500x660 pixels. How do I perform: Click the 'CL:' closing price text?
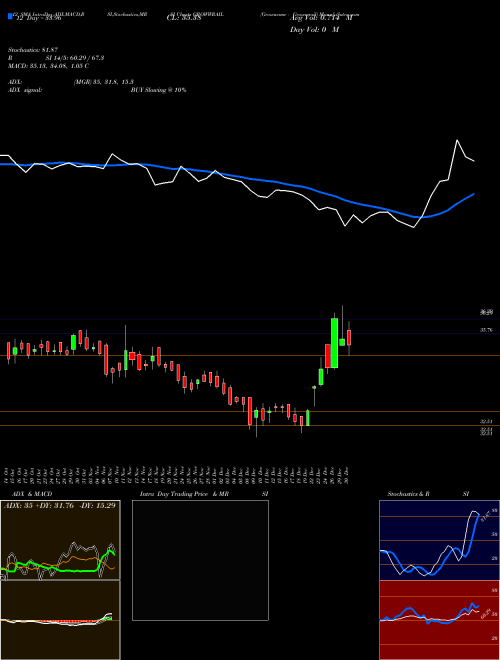[x=183, y=18]
